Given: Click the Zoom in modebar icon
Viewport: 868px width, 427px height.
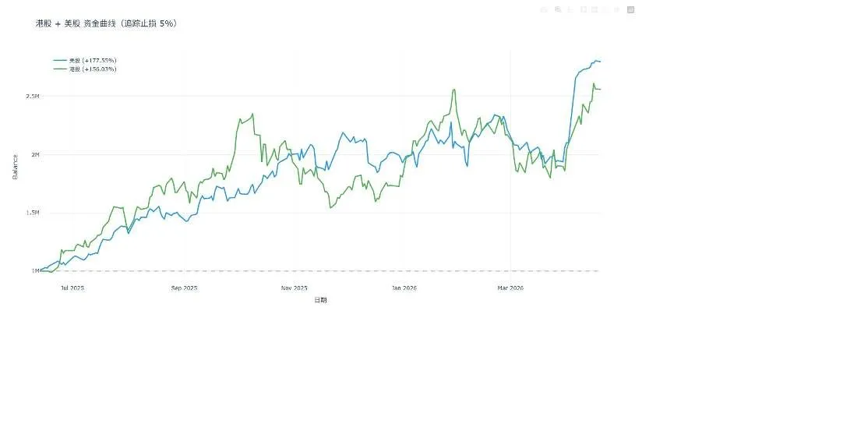Looking at the screenshot, I should tap(584, 9).
